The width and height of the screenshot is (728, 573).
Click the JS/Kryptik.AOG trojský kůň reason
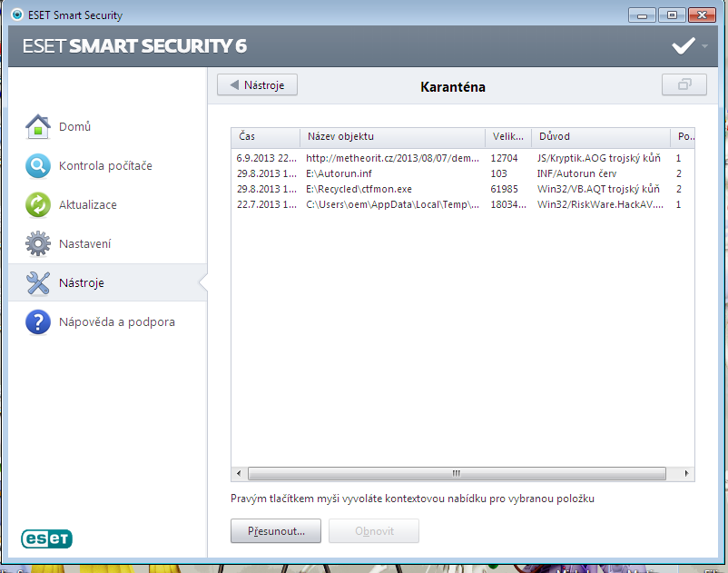pyautogui.click(x=598, y=158)
